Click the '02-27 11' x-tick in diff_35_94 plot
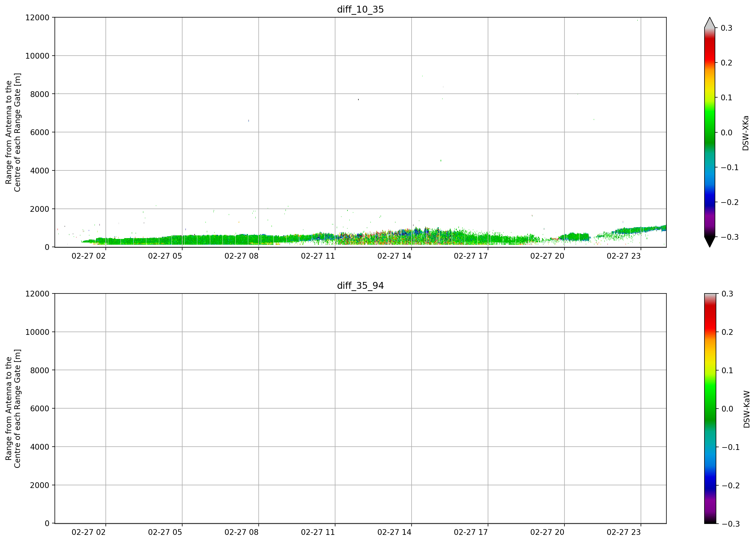 (318, 532)
